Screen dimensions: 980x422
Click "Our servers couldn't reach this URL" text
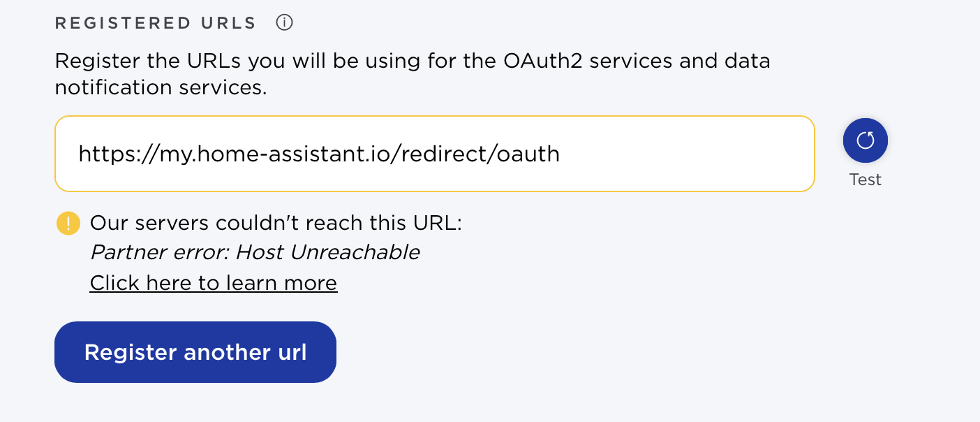tap(276, 223)
